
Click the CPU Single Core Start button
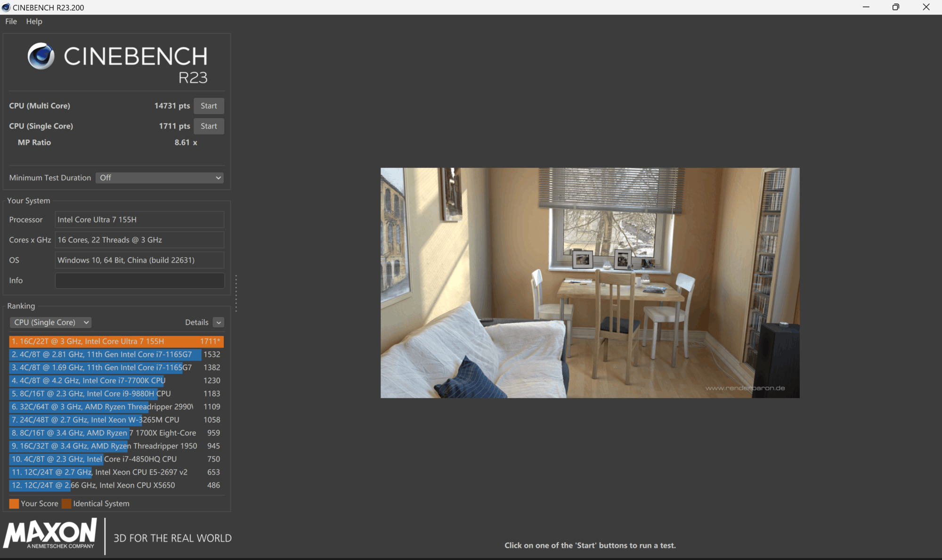[208, 125]
